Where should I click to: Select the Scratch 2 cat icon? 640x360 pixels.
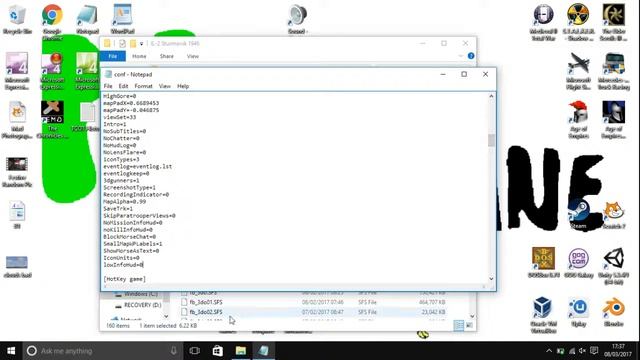[613, 214]
